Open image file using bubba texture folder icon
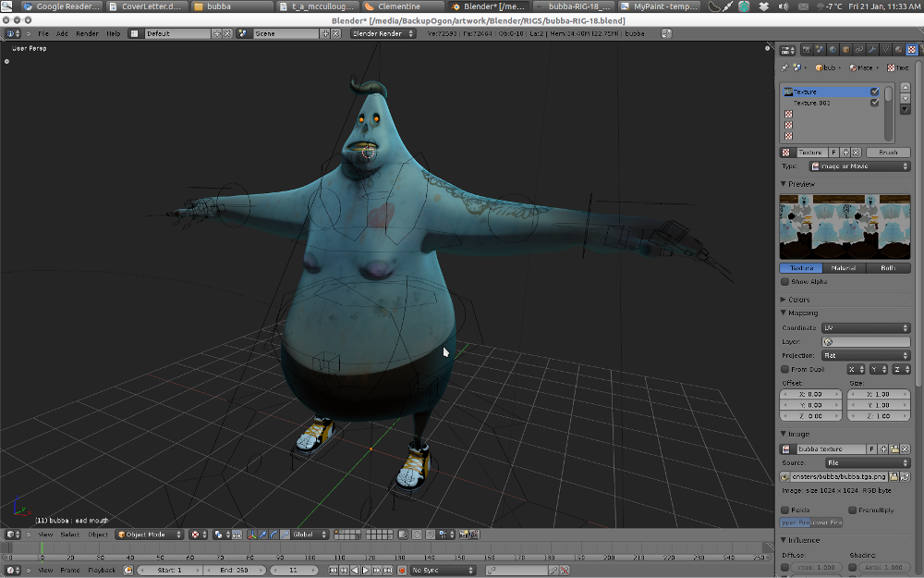The height and width of the screenshot is (578, 924). tap(894, 449)
